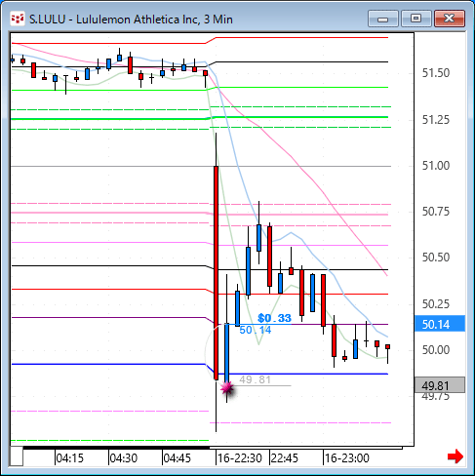Select the $0.33 profit label

(x=274, y=318)
